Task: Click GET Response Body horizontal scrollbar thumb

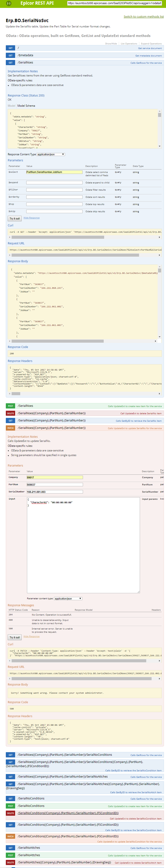Action: [x=58, y=341]
